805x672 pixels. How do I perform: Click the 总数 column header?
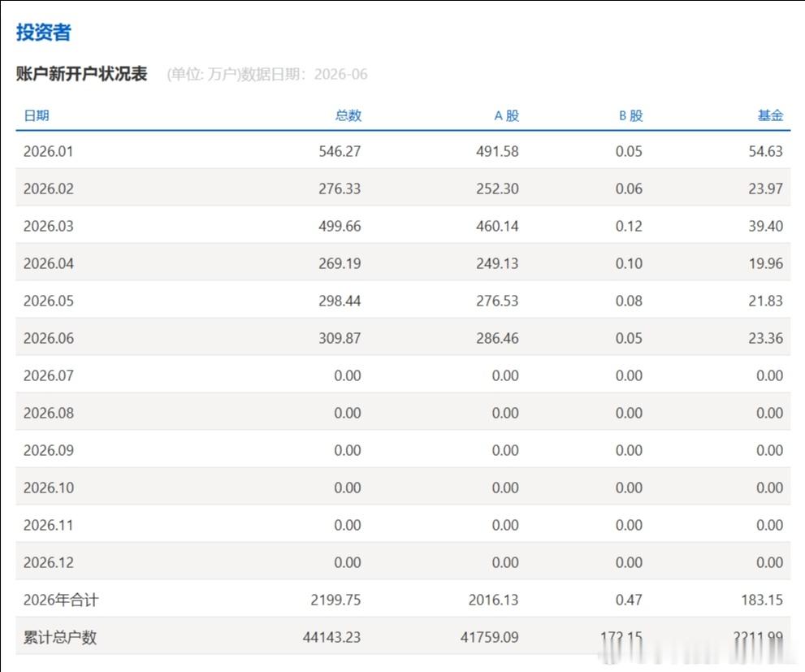pyautogui.click(x=348, y=115)
